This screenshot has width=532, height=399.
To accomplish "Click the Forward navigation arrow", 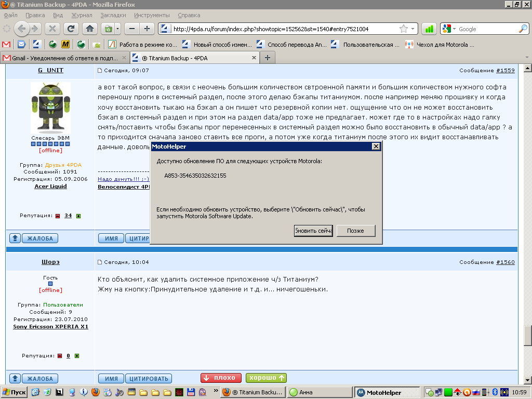I will [x=35, y=29].
